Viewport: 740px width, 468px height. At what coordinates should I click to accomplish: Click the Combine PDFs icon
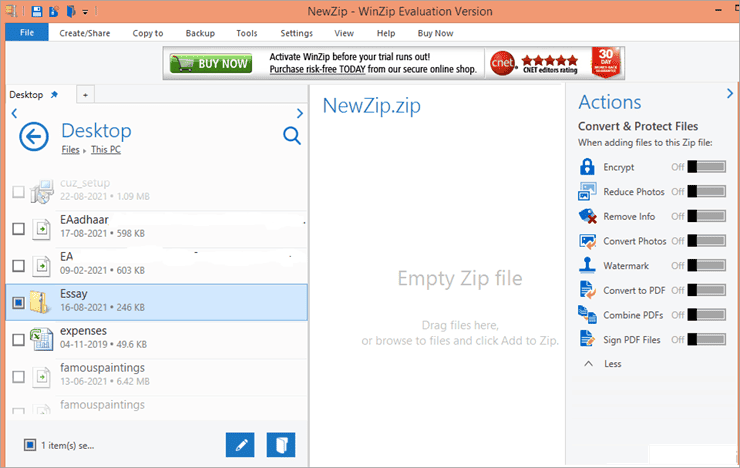587,314
